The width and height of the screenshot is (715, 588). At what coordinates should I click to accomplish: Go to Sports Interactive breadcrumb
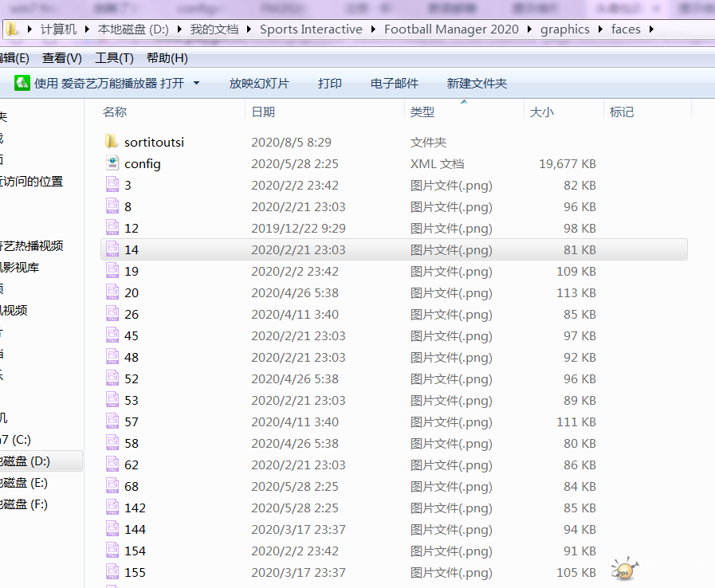311,29
